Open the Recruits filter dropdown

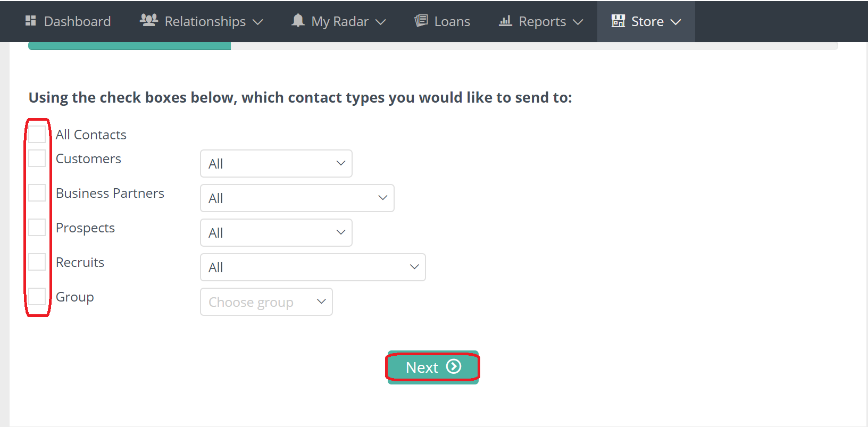pyautogui.click(x=313, y=267)
